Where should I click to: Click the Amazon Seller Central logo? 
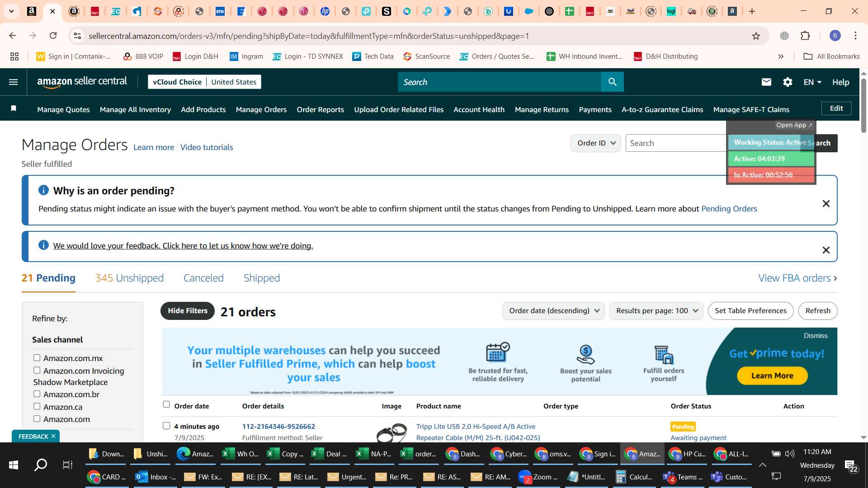click(82, 82)
